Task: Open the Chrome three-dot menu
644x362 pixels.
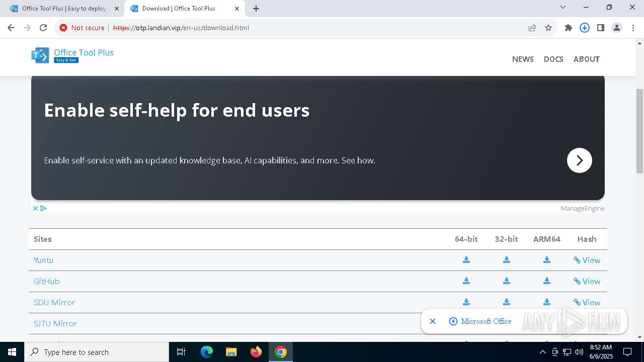Action: [x=633, y=28]
